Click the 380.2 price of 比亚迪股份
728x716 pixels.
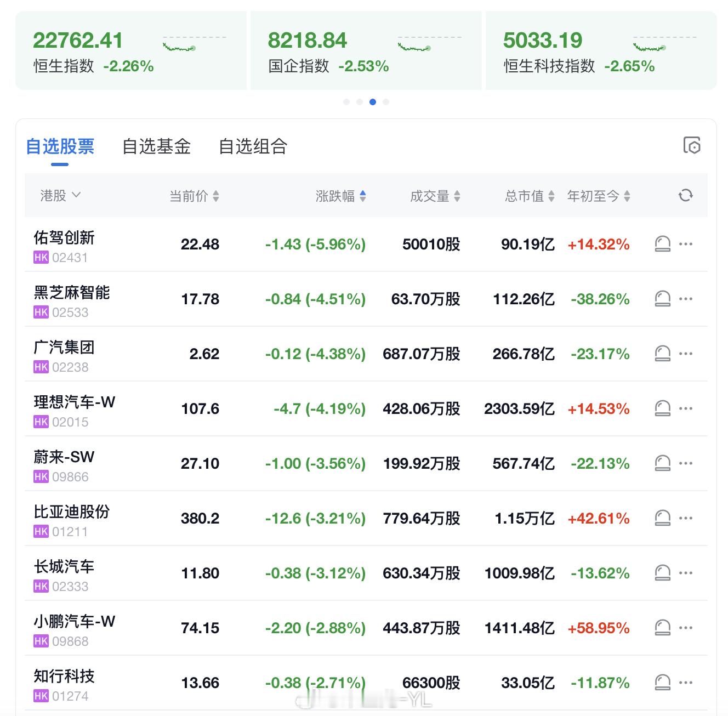click(x=200, y=518)
